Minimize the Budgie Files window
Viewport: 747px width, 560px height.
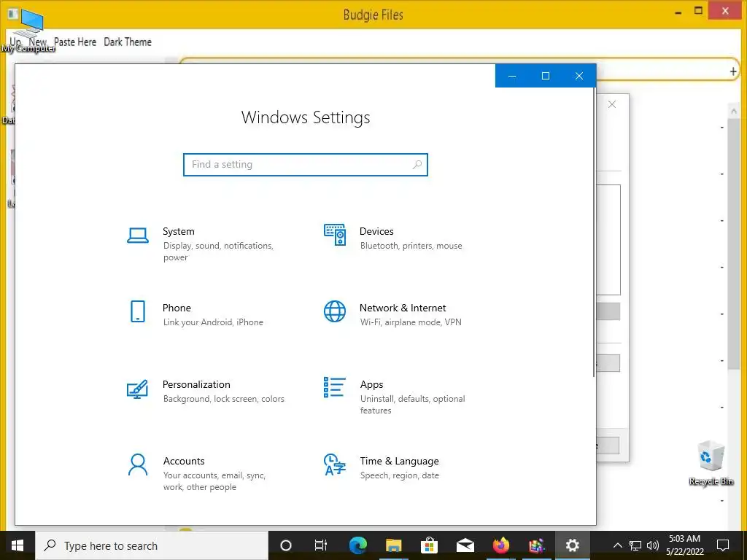coord(678,12)
